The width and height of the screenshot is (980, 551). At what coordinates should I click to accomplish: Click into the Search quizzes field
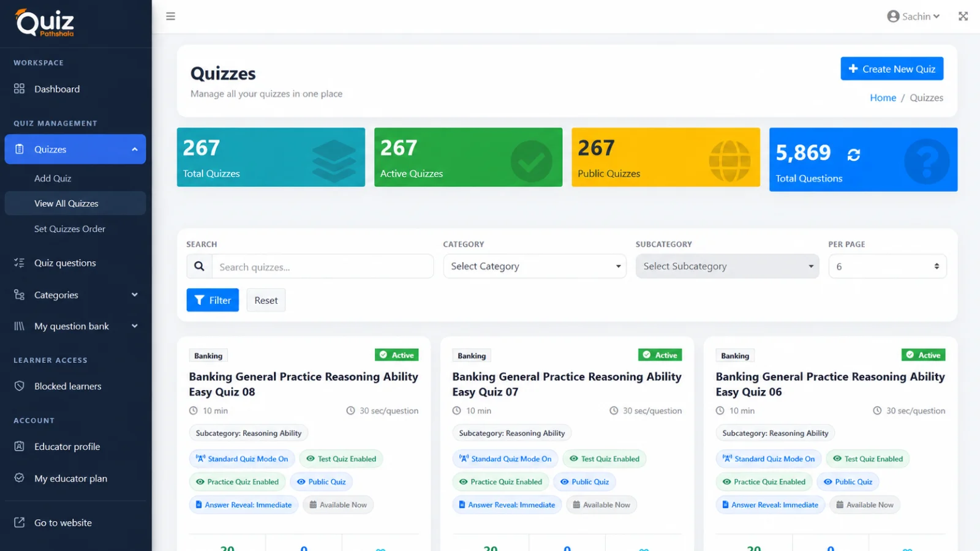click(323, 266)
